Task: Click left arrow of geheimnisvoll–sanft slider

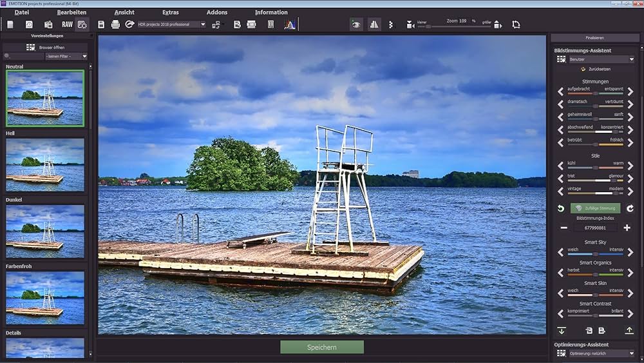Action: pos(561,117)
